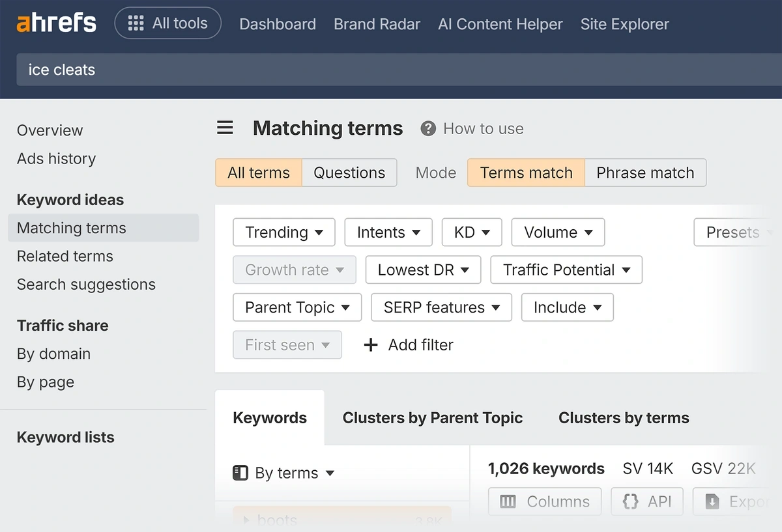The image size is (782, 532).
Task: Open the By terms grouping dropdown
Action: pyautogui.click(x=284, y=473)
